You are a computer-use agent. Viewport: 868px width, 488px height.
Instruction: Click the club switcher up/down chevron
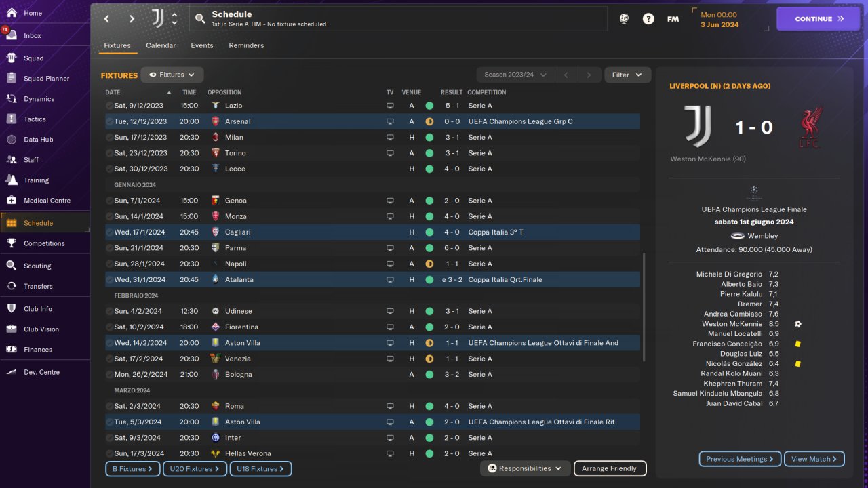174,18
